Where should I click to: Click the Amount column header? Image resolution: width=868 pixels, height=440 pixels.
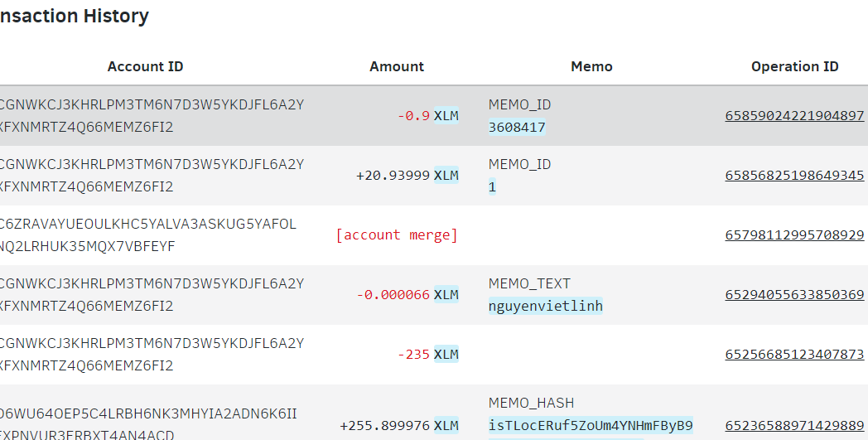397,67
